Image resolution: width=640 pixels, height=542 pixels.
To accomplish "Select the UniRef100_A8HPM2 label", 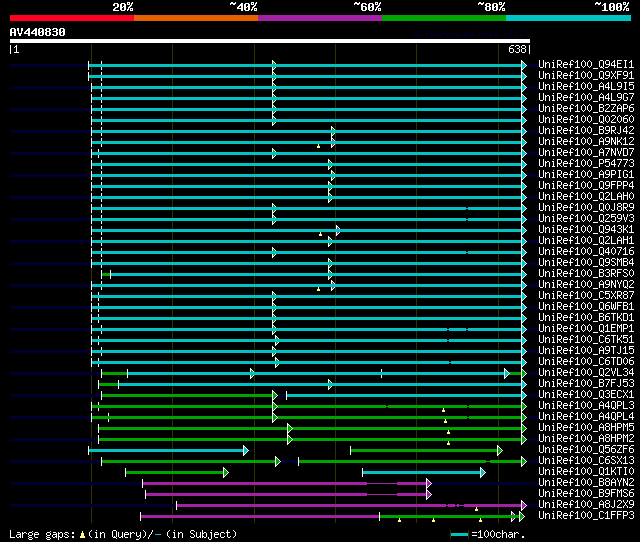I will 586,439.
